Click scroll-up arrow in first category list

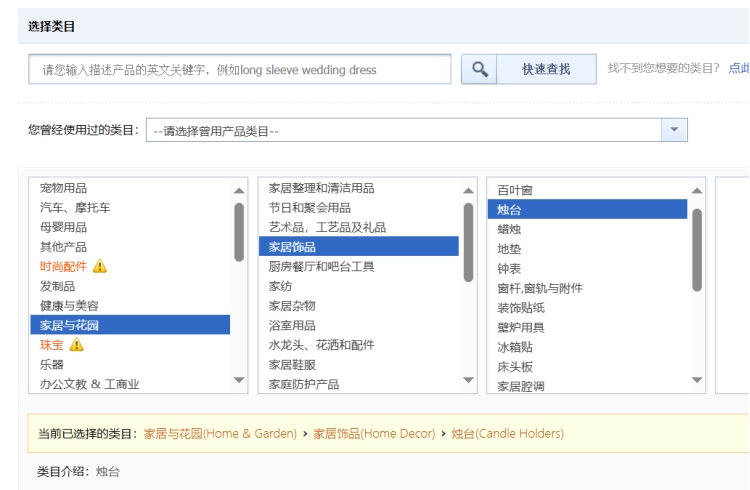[239, 190]
